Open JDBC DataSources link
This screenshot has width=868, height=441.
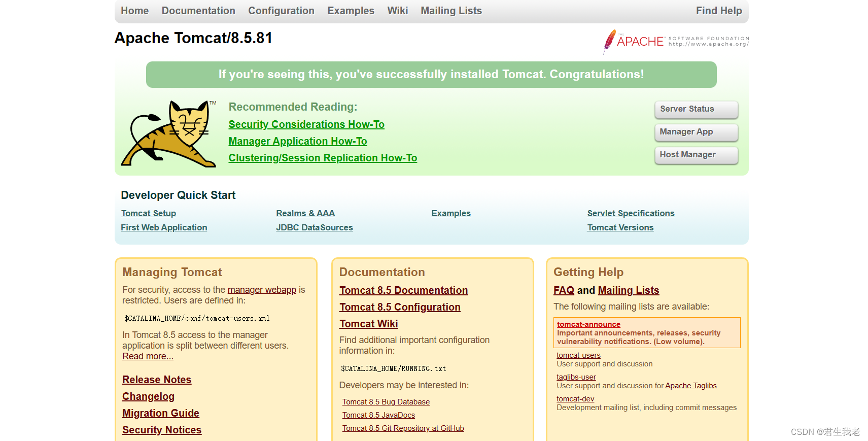click(x=315, y=228)
